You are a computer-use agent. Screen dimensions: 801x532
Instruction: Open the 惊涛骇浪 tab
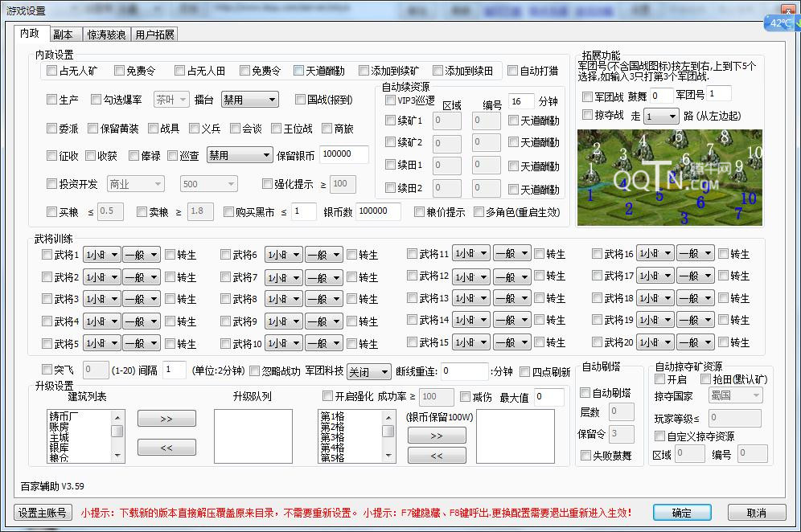point(105,35)
